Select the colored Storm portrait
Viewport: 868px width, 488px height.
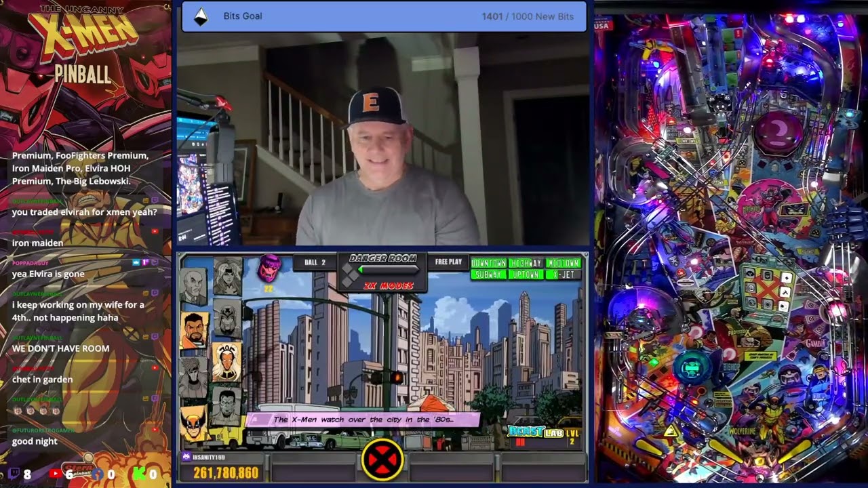[x=226, y=362]
